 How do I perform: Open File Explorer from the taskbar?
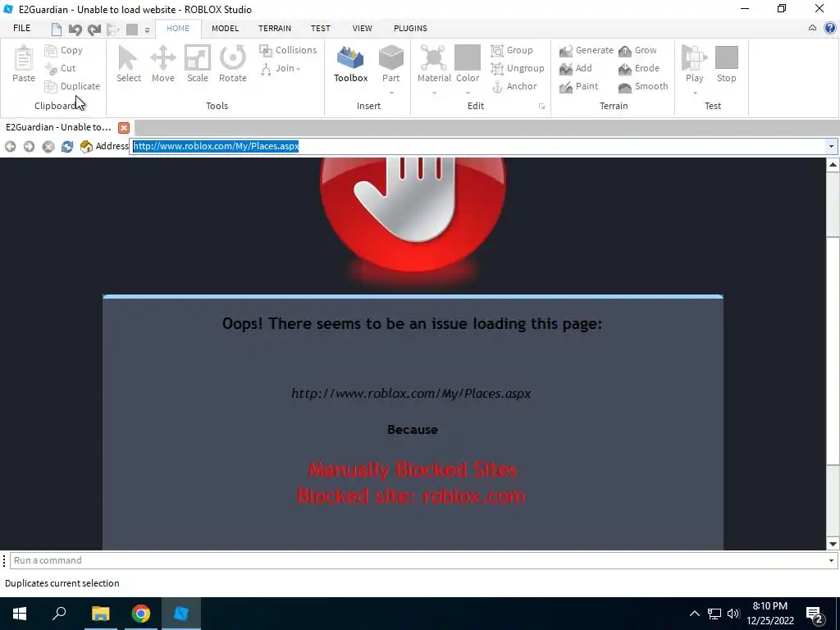click(101, 614)
